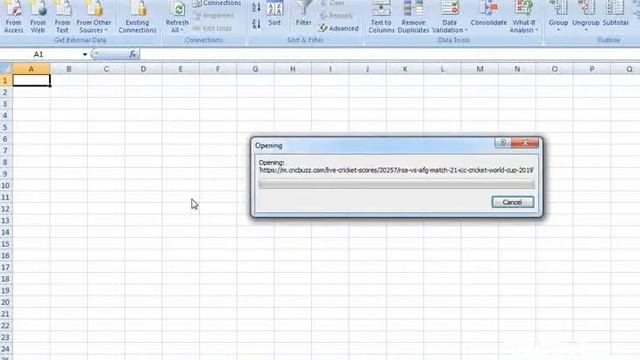640x360 pixels.
Task: Click Cancel in Opening dialog
Action: [513, 202]
